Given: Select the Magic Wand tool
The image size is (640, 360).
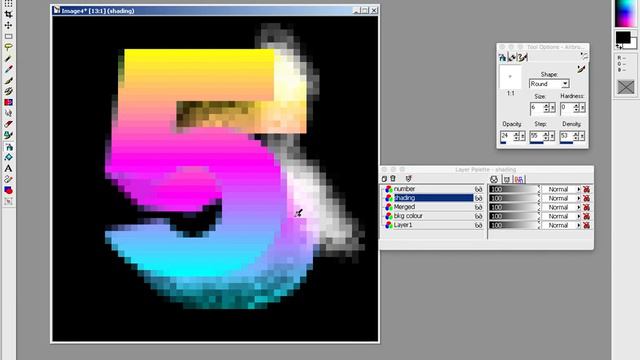Looking at the screenshot, I should click(x=8, y=58).
